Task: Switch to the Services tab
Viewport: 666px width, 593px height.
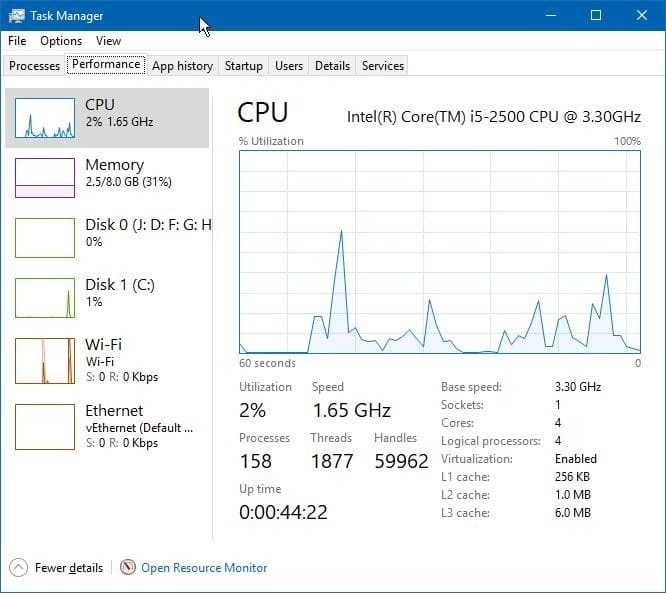Action: [x=382, y=66]
